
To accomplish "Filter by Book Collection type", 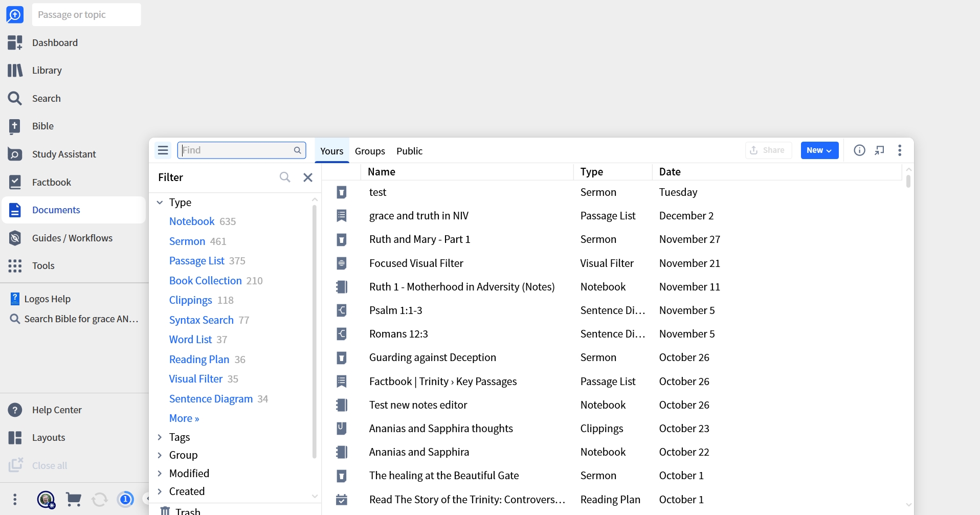I will (x=206, y=280).
